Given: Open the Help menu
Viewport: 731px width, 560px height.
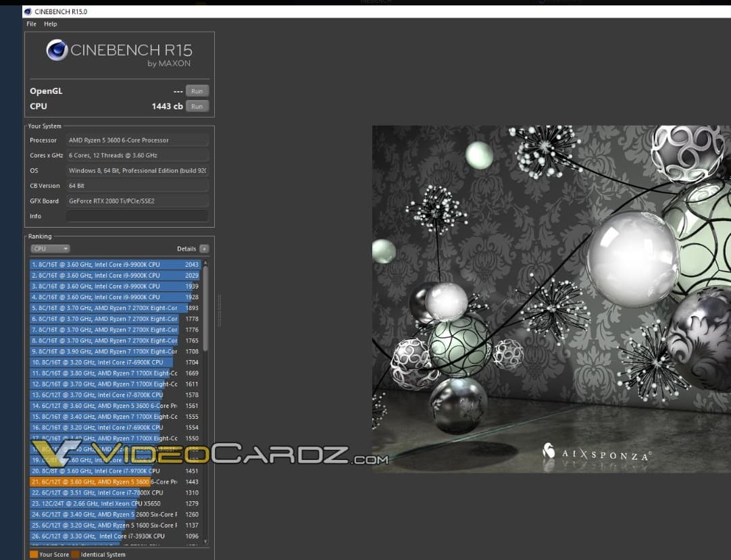Looking at the screenshot, I should (x=51, y=24).
